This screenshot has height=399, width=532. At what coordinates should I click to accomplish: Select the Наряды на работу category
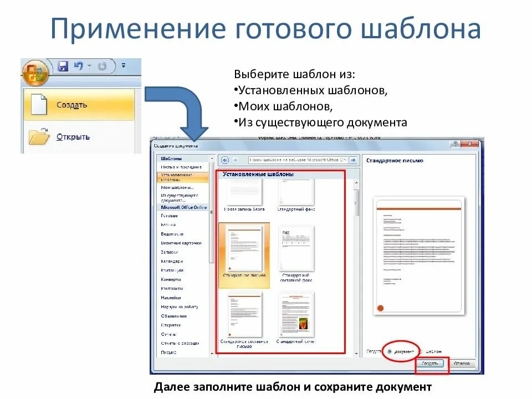pos(180,306)
